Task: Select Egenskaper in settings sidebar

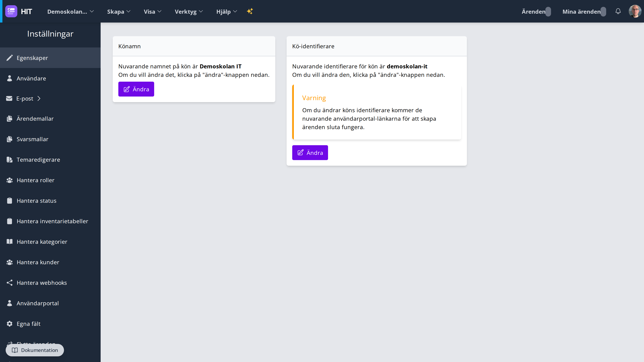Action: pos(50,58)
